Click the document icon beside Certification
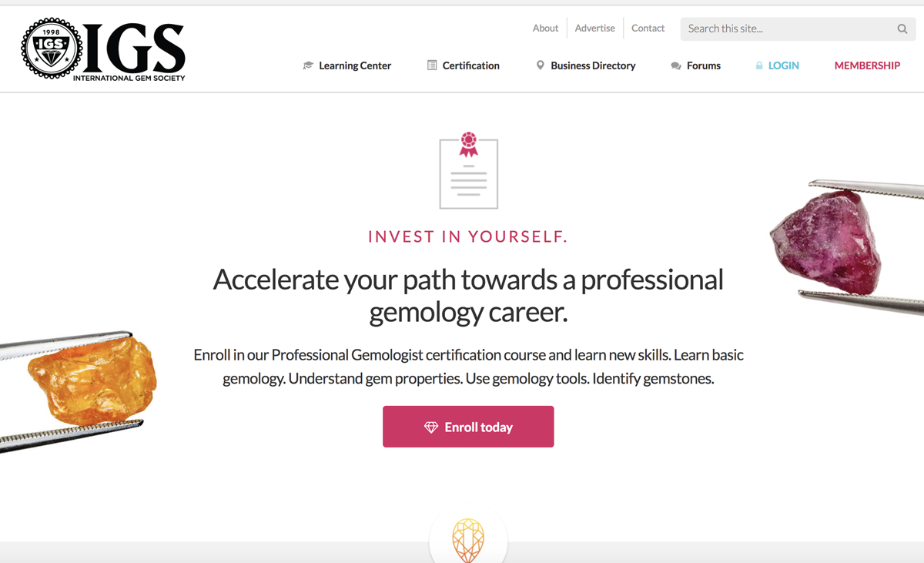This screenshot has width=924, height=563. [432, 65]
